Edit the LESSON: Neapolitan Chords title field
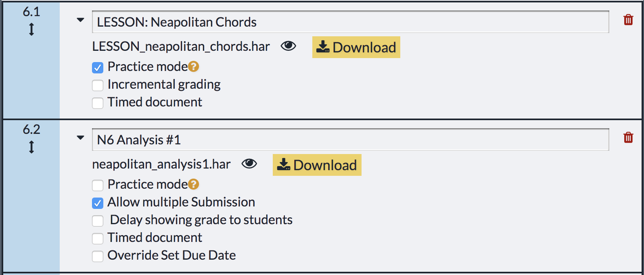The image size is (644, 275). coord(350,22)
